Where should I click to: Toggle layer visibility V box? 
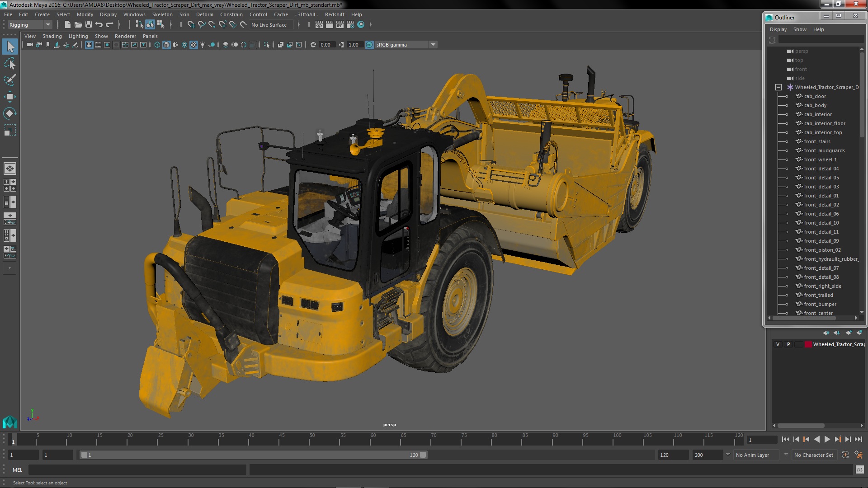tap(778, 344)
